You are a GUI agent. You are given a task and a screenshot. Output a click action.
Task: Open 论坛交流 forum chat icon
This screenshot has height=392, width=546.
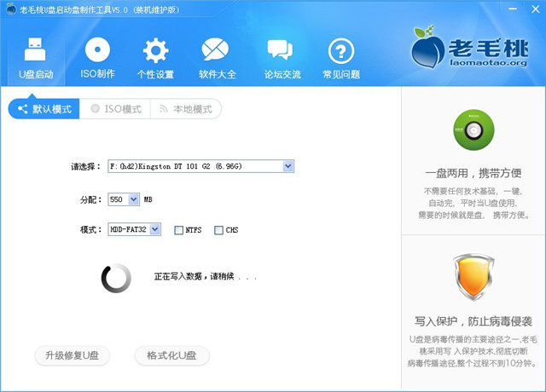[x=282, y=57]
